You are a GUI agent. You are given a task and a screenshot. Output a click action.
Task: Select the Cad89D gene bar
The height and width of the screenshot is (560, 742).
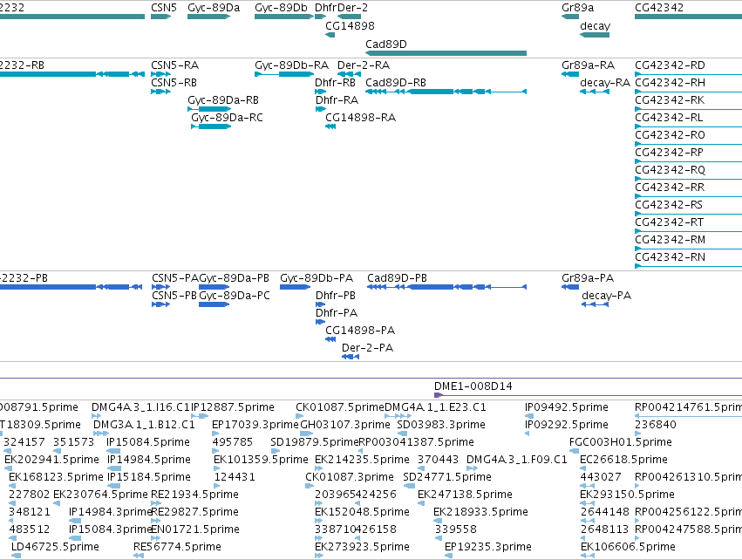446,53
